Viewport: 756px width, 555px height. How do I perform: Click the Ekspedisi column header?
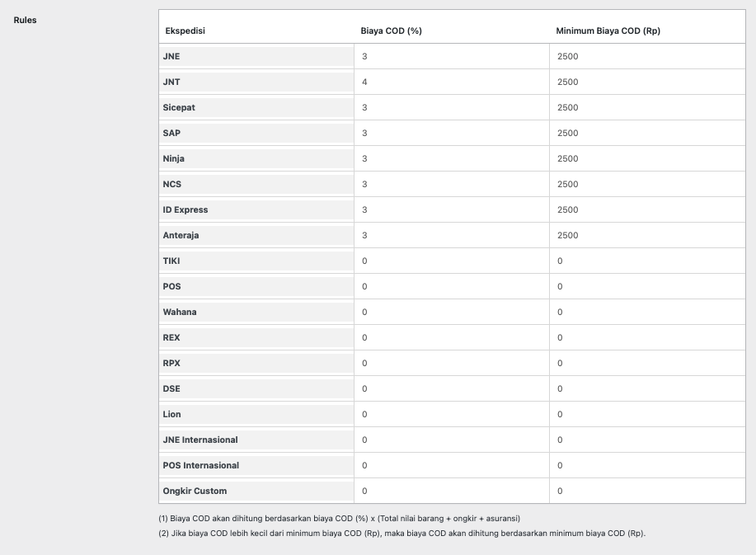[185, 31]
